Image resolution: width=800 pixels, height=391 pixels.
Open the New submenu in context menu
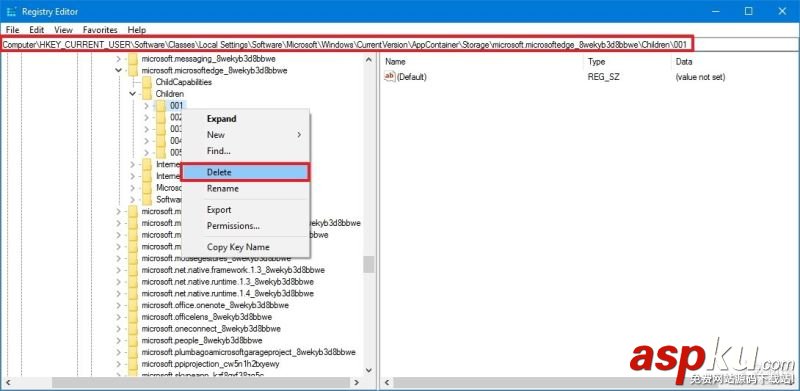pos(245,135)
